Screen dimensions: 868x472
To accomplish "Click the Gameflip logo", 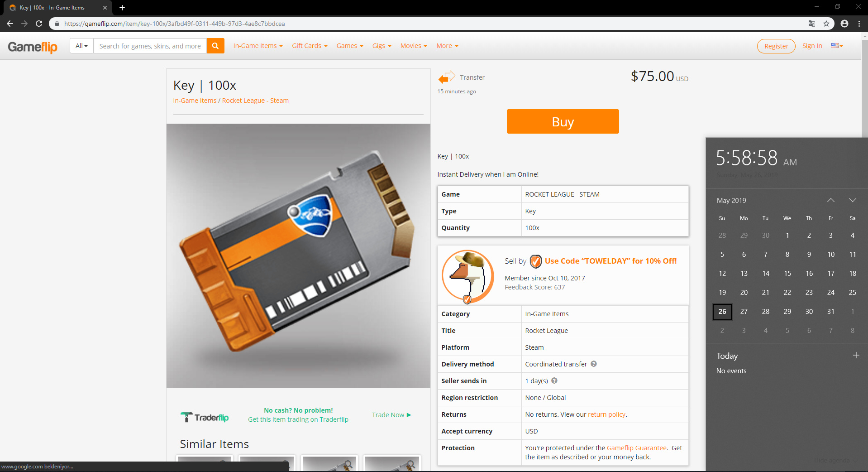I will pos(33,47).
